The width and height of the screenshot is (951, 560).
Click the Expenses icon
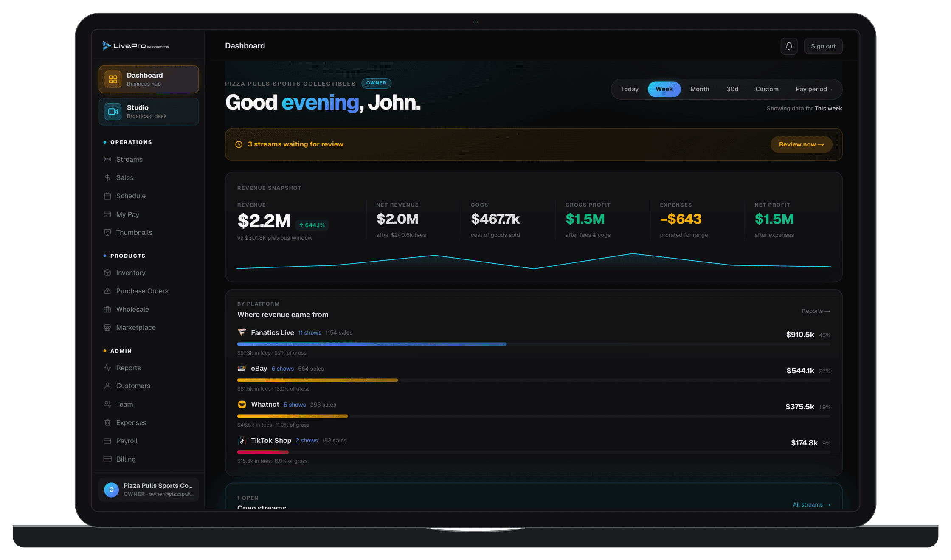point(107,422)
